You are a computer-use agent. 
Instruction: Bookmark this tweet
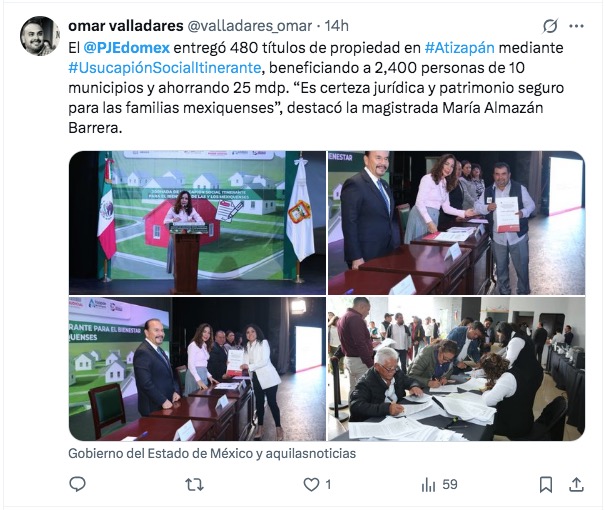click(x=546, y=485)
